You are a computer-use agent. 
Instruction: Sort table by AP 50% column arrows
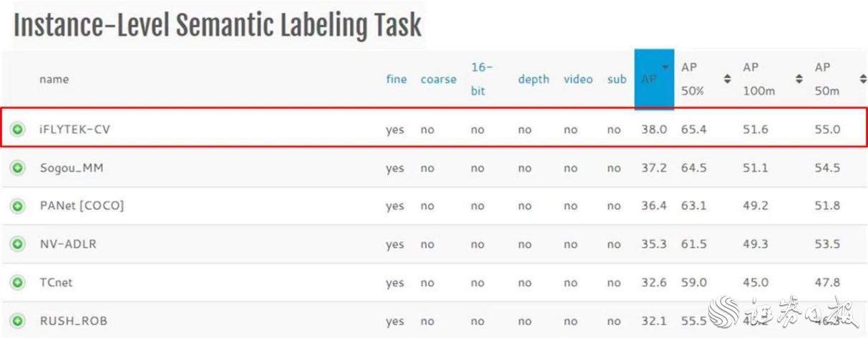click(728, 79)
